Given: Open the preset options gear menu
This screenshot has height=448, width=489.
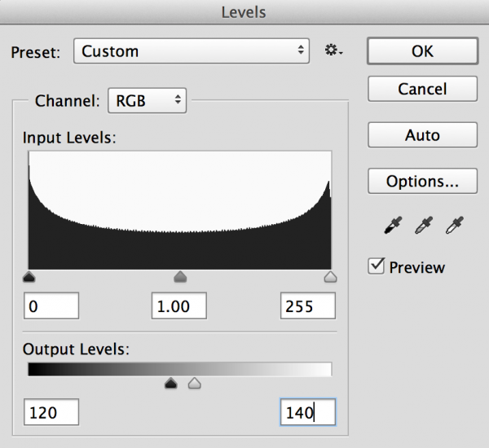Looking at the screenshot, I should pyautogui.click(x=334, y=51).
